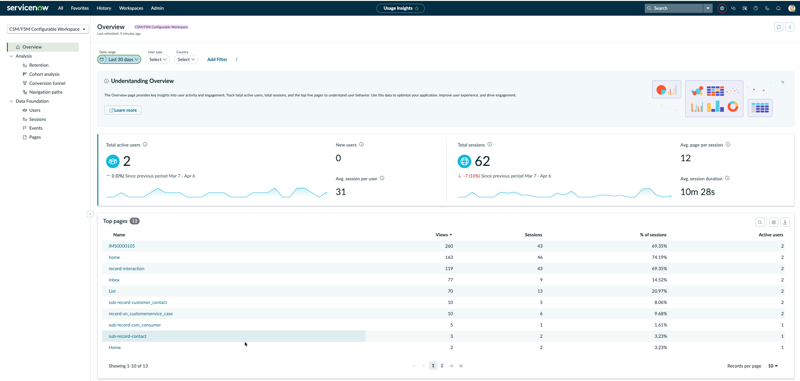Image resolution: width=800 pixels, height=381 pixels.
Task: Go to page 2 of Top pages
Action: [442, 366]
